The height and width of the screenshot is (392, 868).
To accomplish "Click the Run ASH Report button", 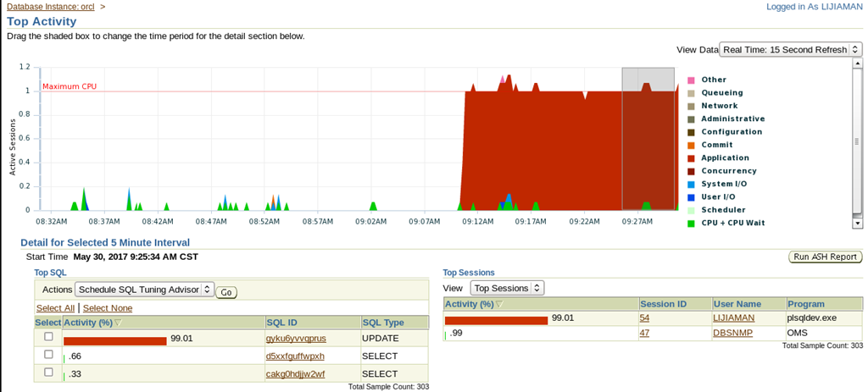I will (825, 257).
